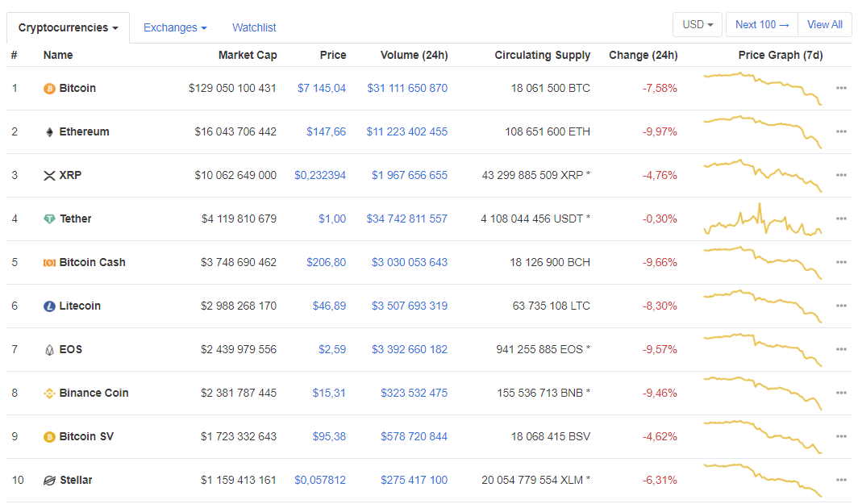Click the Bitcoin SV logo icon
Image resolution: width=858 pixels, height=504 pixels.
click(49, 437)
